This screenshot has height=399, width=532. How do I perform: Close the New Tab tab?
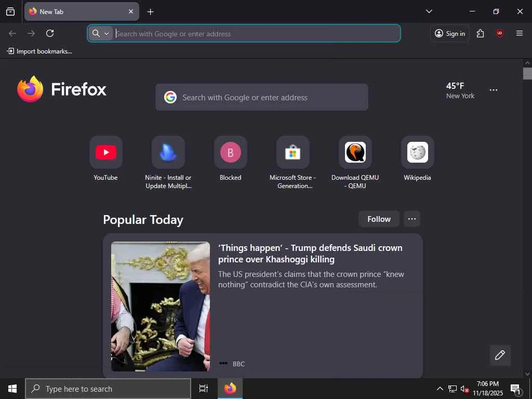pyautogui.click(x=130, y=11)
